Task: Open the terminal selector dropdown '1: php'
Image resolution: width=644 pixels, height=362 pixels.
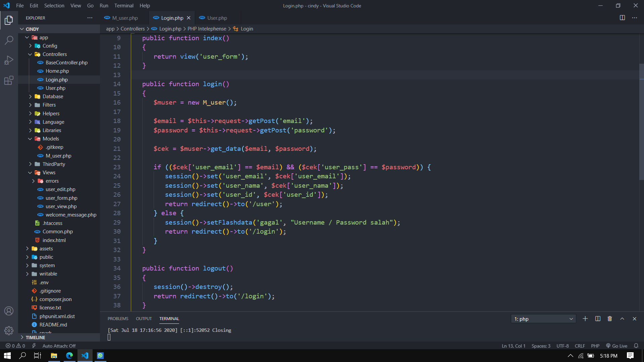Action: [543, 319]
